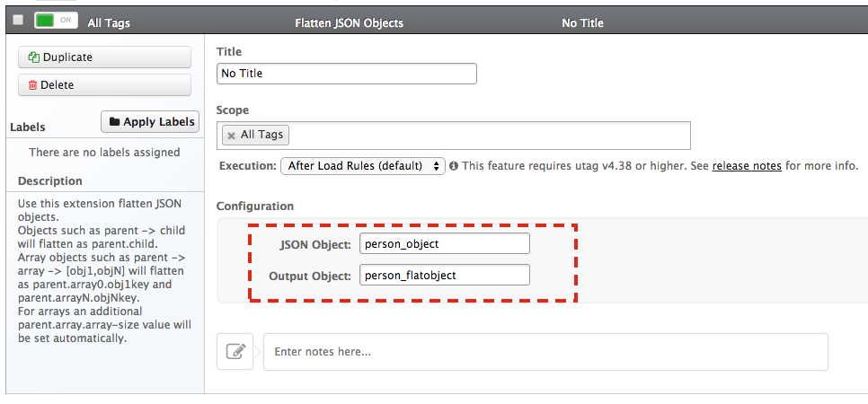Open the Execution 'After Load Rules' dropdown
Viewport: 868px width, 404px height.
pos(362,166)
